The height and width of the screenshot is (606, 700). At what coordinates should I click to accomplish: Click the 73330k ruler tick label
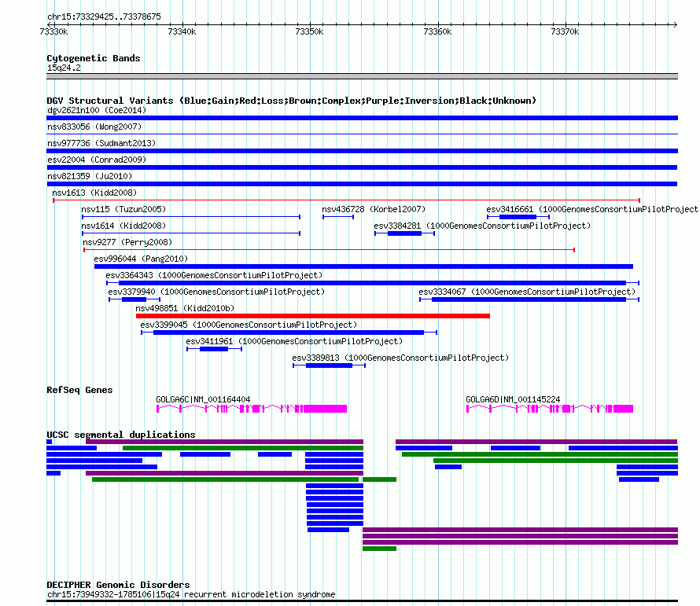pos(53,31)
